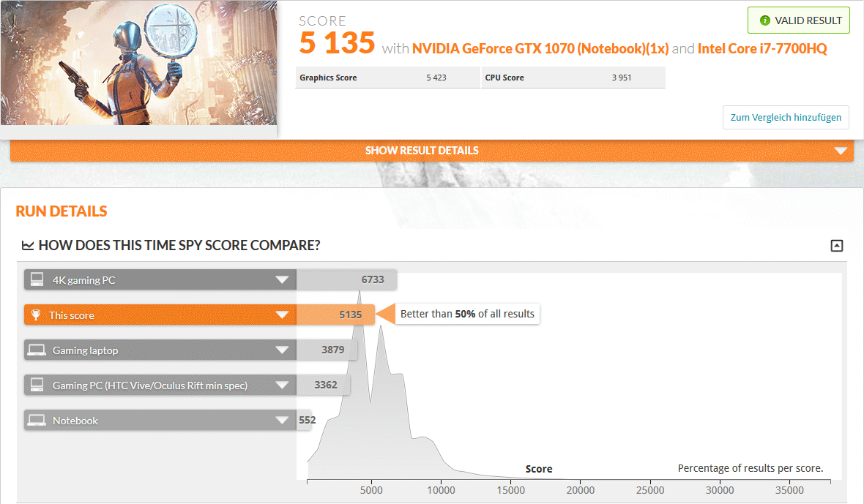Expand the 4K gaming PC dropdown arrow
This screenshot has height=504, width=864.
point(282,280)
